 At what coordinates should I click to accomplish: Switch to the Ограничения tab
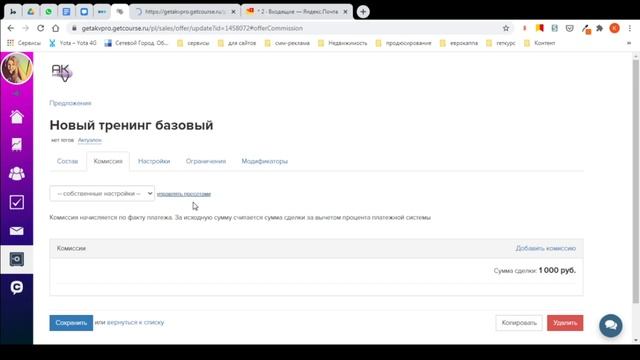[206, 161]
